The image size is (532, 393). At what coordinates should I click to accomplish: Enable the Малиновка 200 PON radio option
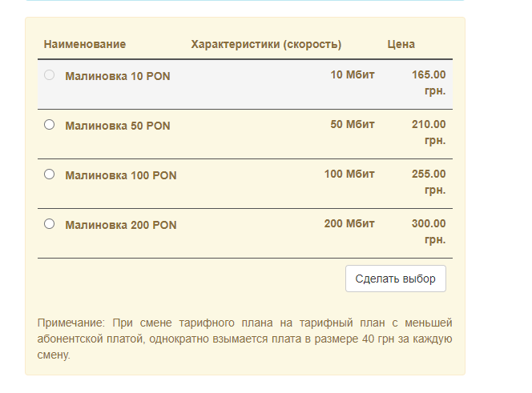(49, 224)
